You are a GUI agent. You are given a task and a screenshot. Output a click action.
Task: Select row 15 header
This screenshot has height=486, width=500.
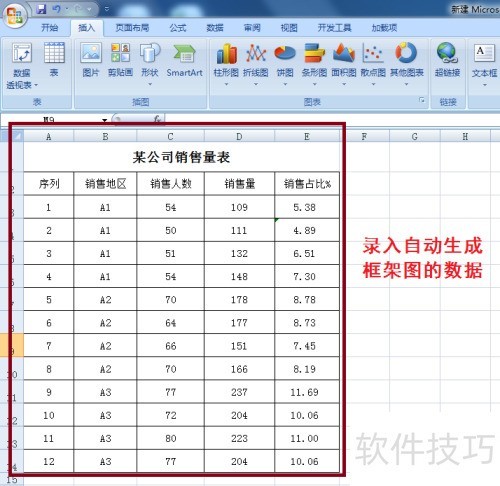tap(12, 480)
